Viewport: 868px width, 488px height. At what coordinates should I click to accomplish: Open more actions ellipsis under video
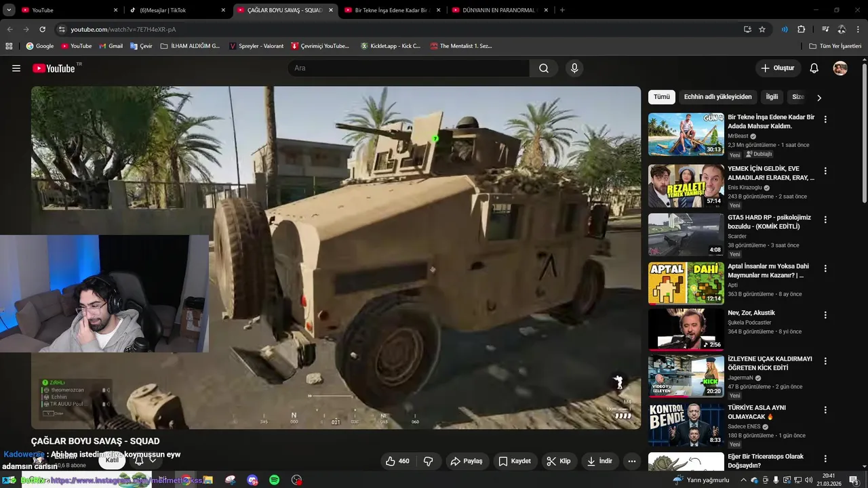click(632, 461)
